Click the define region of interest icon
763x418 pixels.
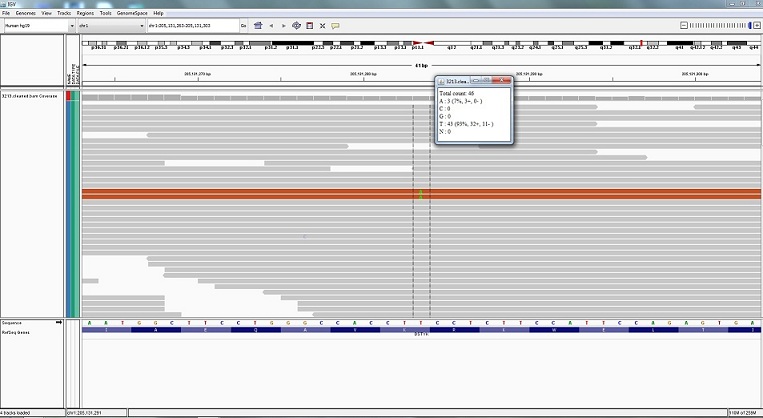point(309,25)
